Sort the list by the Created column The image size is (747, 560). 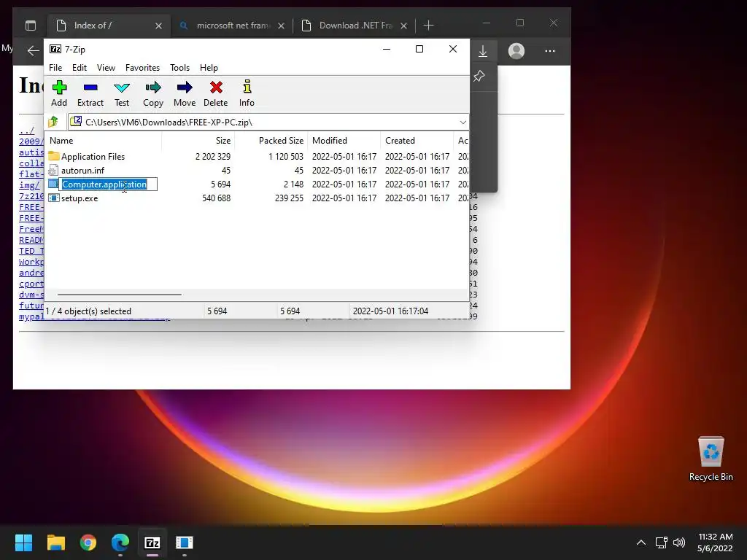[417, 141]
